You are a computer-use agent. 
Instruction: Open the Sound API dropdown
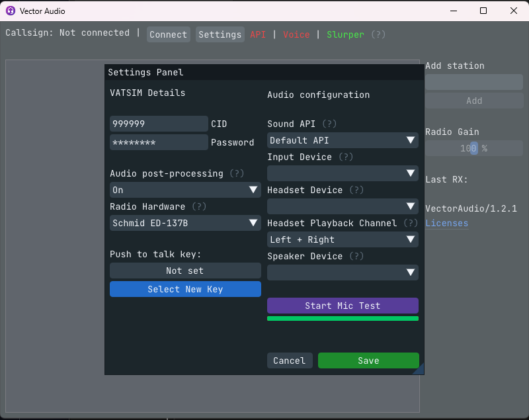click(x=343, y=140)
